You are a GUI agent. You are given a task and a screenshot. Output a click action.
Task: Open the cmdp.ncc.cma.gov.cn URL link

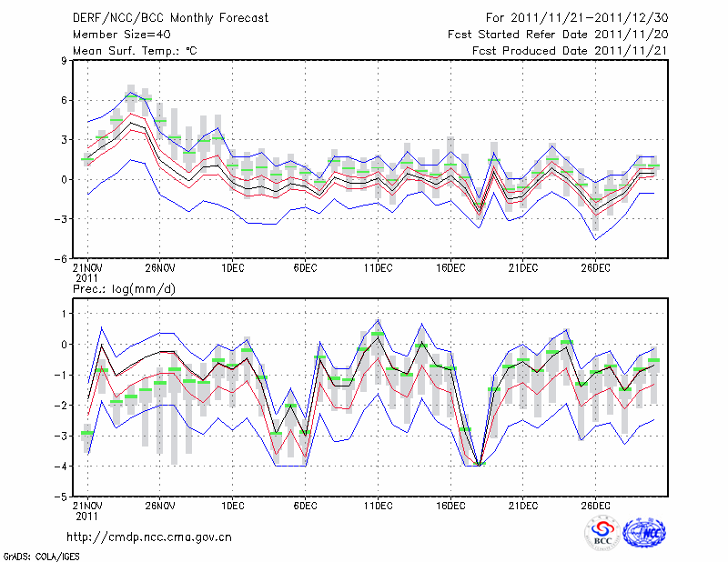tap(148, 537)
